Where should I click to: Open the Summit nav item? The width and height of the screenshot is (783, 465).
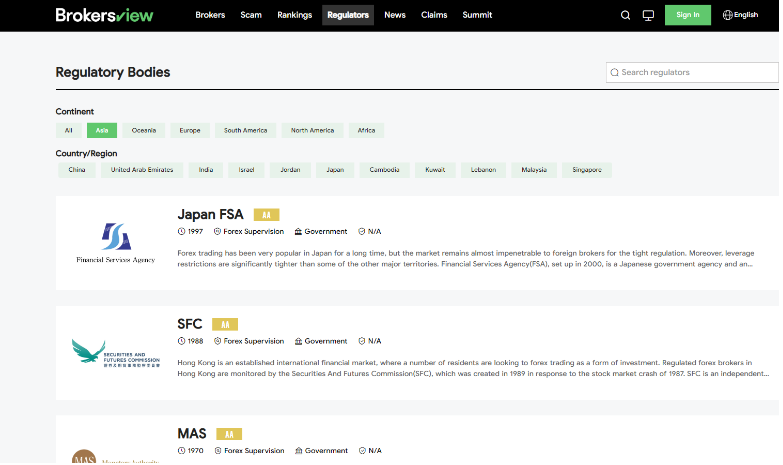(x=477, y=15)
